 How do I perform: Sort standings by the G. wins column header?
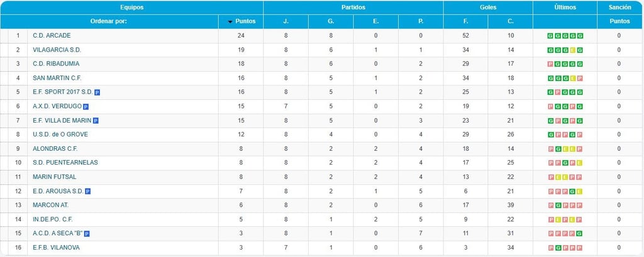pyautogui.click(x=331, y=21)
